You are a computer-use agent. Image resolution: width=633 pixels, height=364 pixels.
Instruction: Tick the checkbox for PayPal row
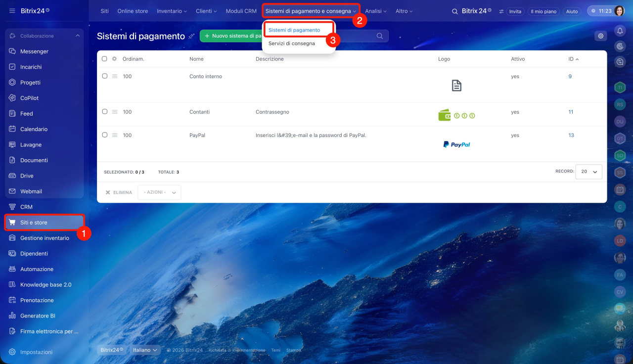click(x=104, y=135)
